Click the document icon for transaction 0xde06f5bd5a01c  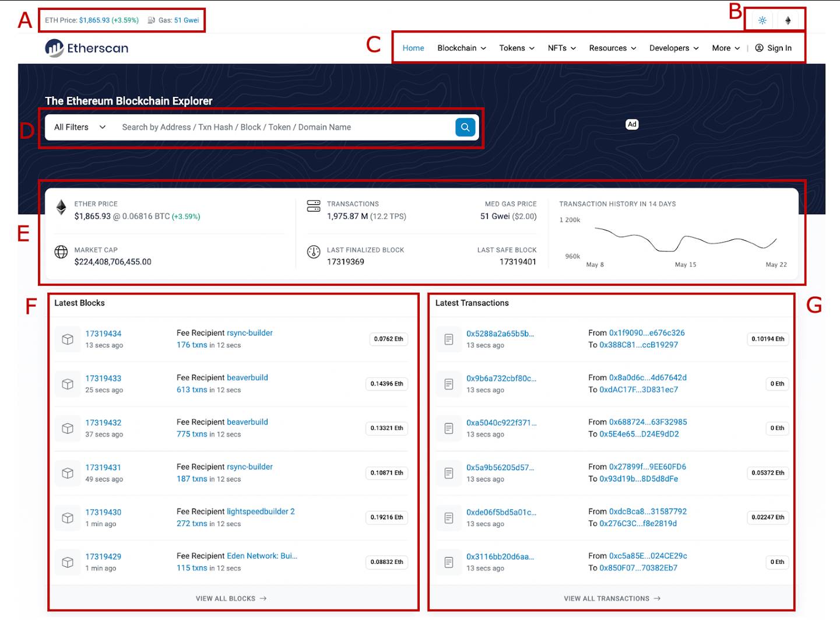tap(449, 517)
